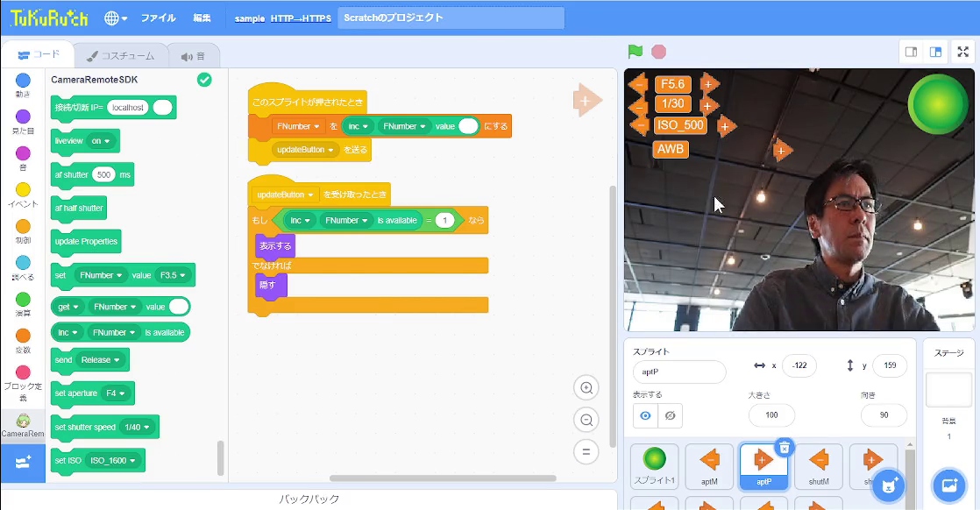Expand the liveview on dropdown
Screen dimensions: 980x510
(101, 140)
